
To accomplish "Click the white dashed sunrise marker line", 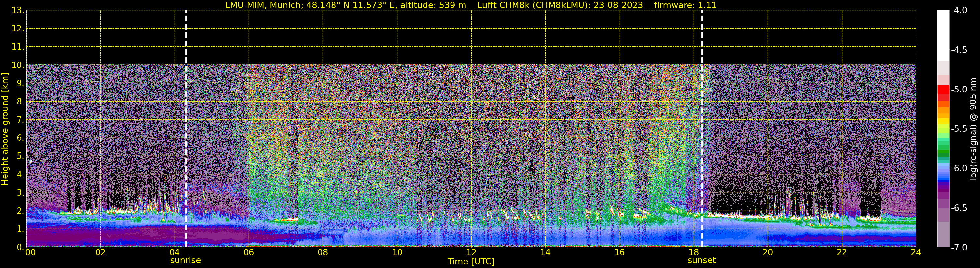I will 186,129.
